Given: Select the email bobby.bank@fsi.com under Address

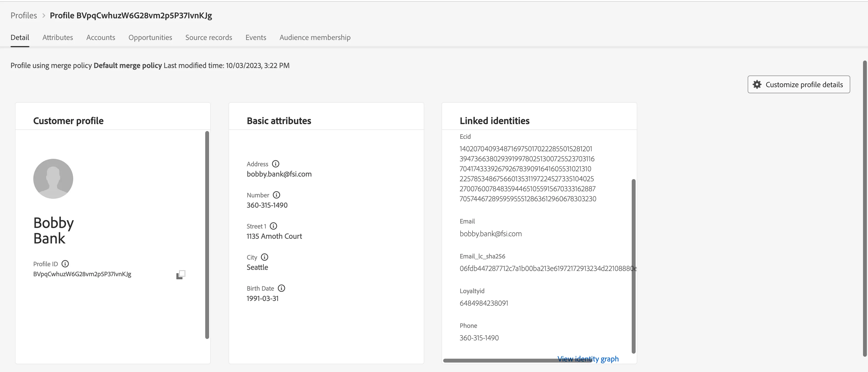Looking at the screenshot, I should [279, 174].
